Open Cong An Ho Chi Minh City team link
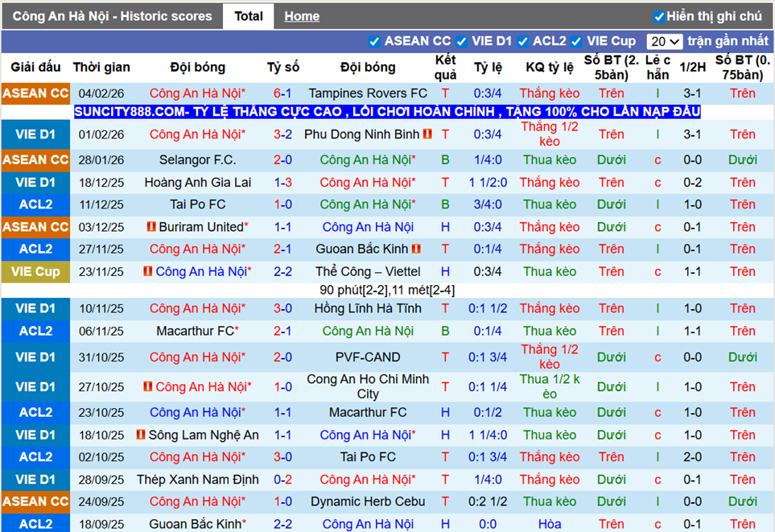Image resolution: width=775 pixels, height=532 pixels. click(x=368, y=386)
